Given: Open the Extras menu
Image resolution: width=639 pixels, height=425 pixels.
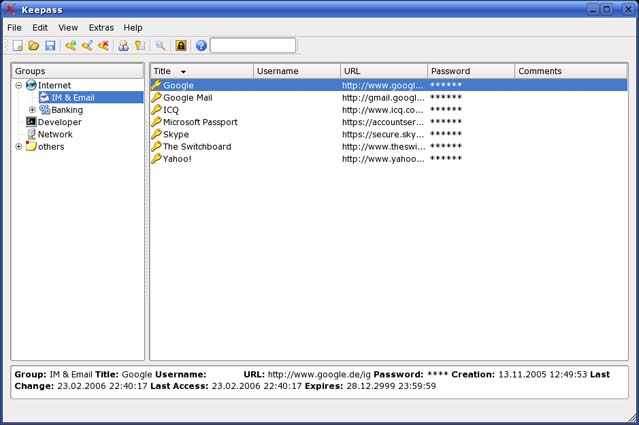Looking at the screenshot, I should tap(101, 28).
